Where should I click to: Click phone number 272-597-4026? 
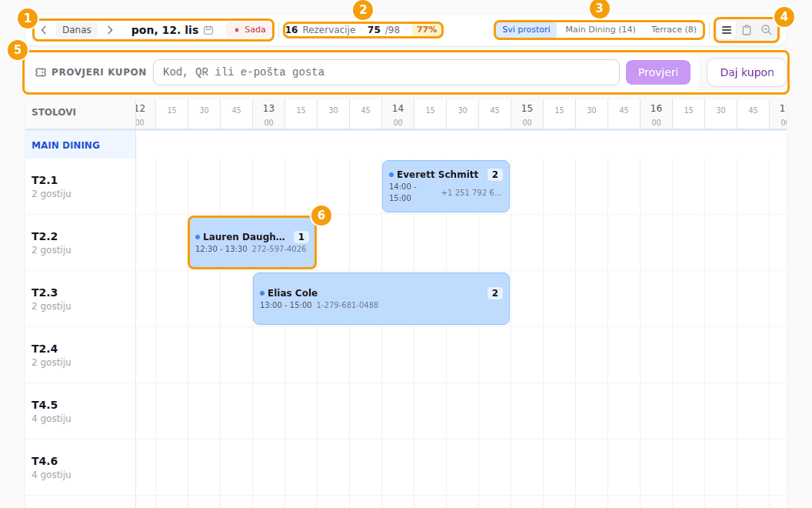(x=279, y=249)
